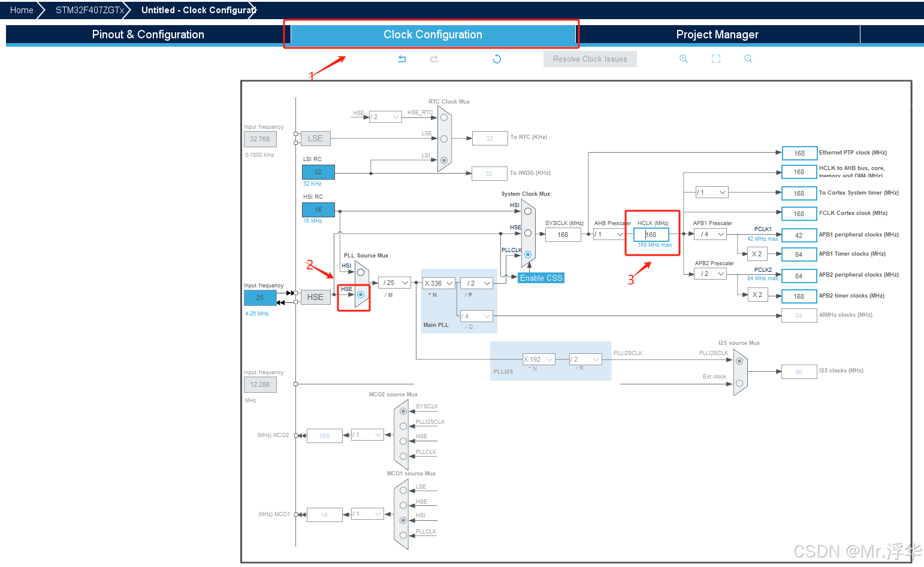This screenshot has height=567, width=924.
Task: Select Ext.clock in the I2S source Mux
Action: (739, 383)
